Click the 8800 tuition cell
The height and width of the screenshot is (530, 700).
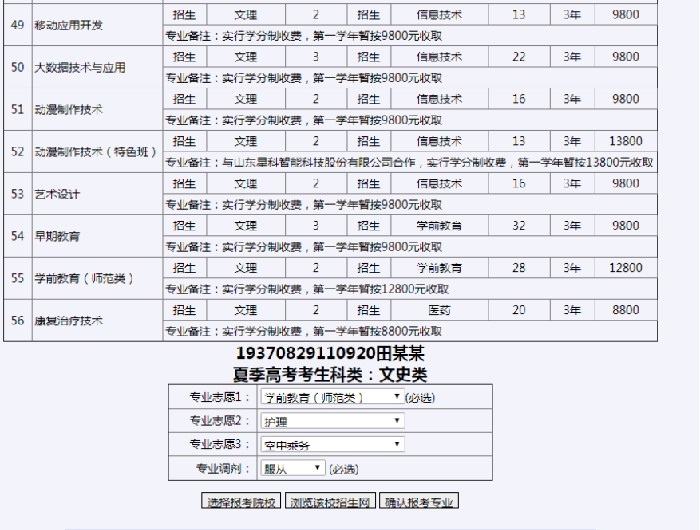tap(625, 310)
